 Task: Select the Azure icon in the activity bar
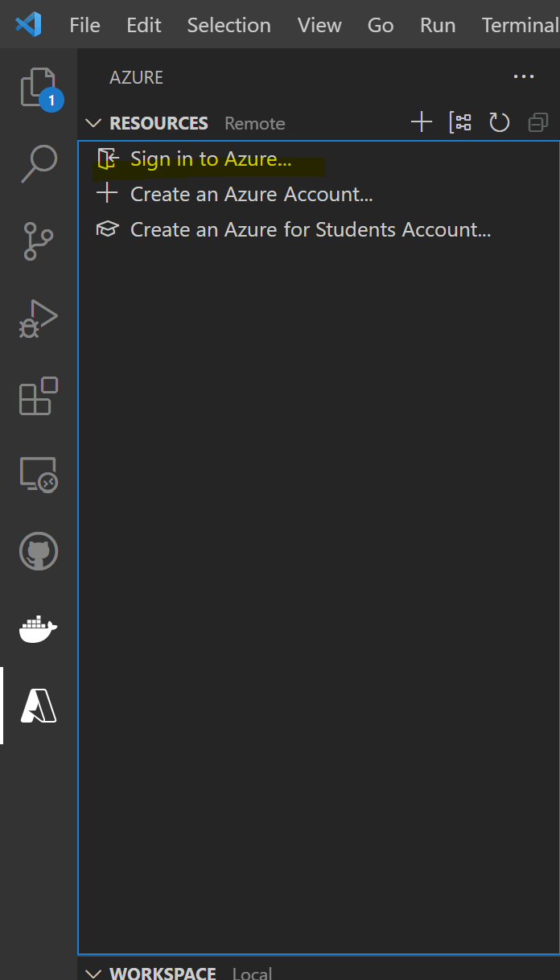tap(39, 706)
